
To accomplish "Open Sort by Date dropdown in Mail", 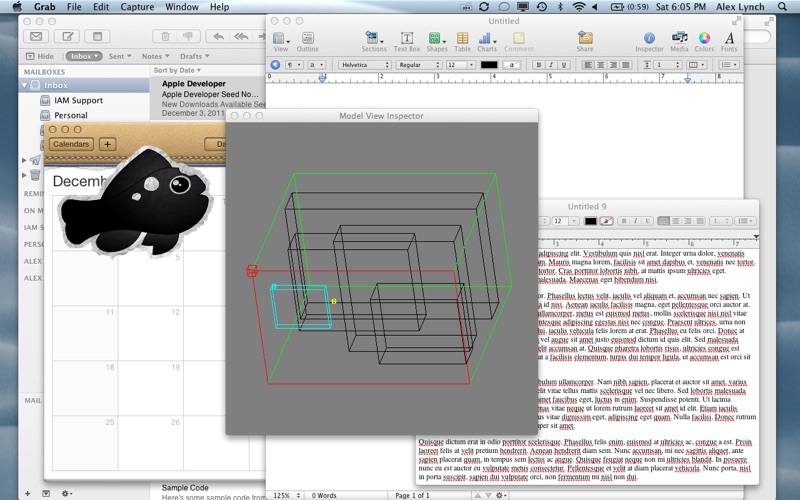I will 177,70.
